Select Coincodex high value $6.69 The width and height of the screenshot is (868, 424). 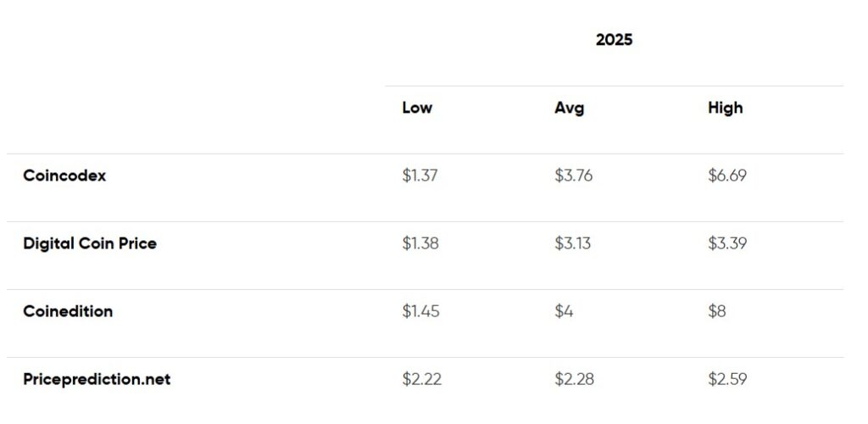click(x=727, y=176)
